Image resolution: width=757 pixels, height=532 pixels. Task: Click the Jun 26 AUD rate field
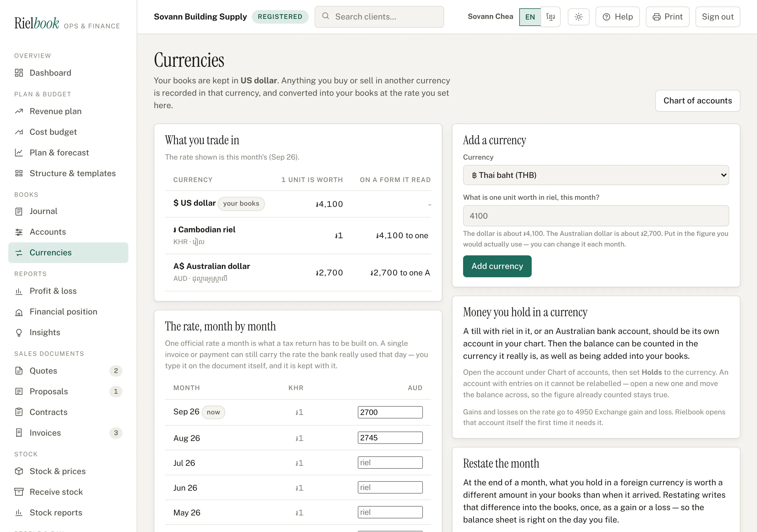[x=390, y=487]
